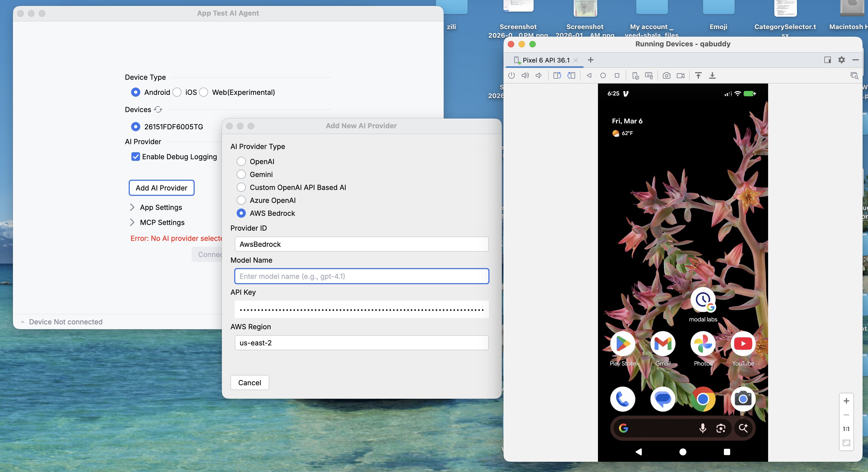Rotate the emulator device left
This screenshot has width=868, height=472.
click(x=557, y=75)
